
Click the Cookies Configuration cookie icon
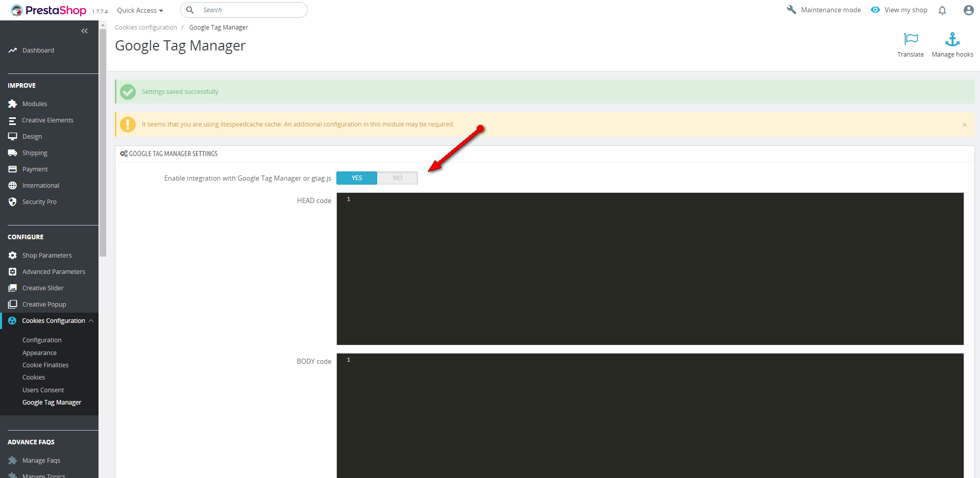coord(12,321)
